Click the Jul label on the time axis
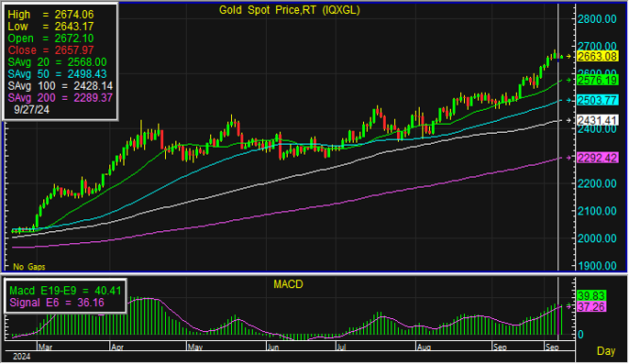The width and height of the screenshot is (629, 364). click(341, 347)
